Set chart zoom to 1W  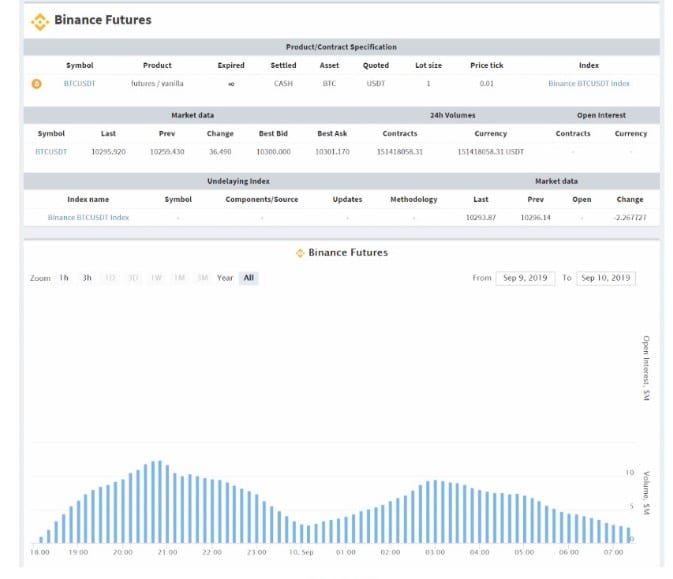(x=156, y=278)
